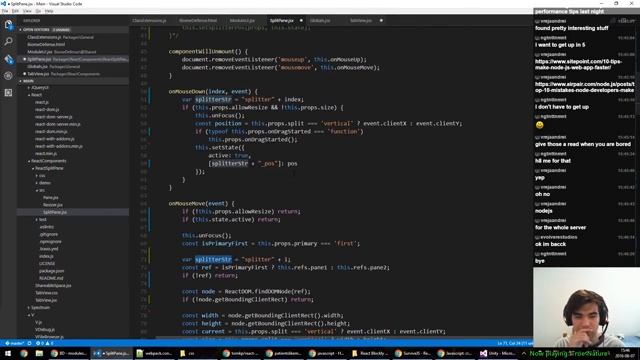Screen dimensions: 640x360
Task: Open errors and warnings count in status bar
Action: pyautogui.click(x=44, y=343)
